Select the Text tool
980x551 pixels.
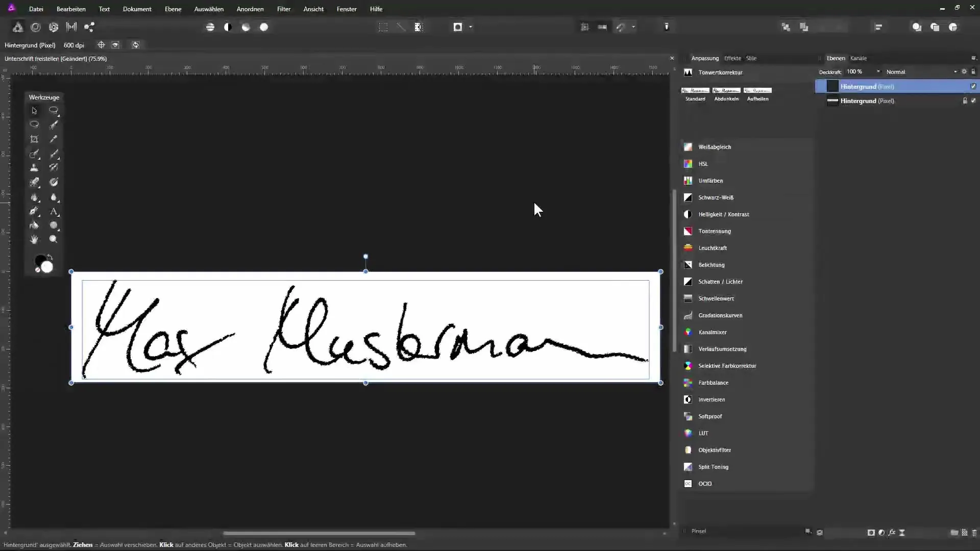coord(54,211)
